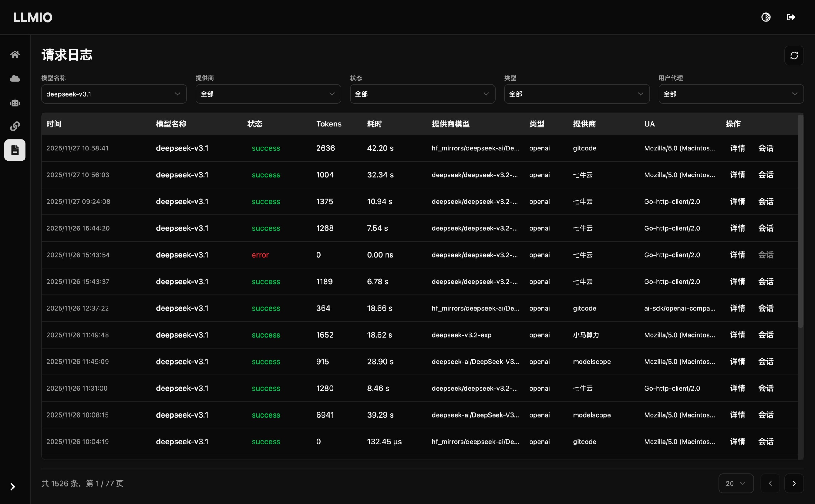Go to next page of logs
Viewport: 815px width, 504px height.
794,483
